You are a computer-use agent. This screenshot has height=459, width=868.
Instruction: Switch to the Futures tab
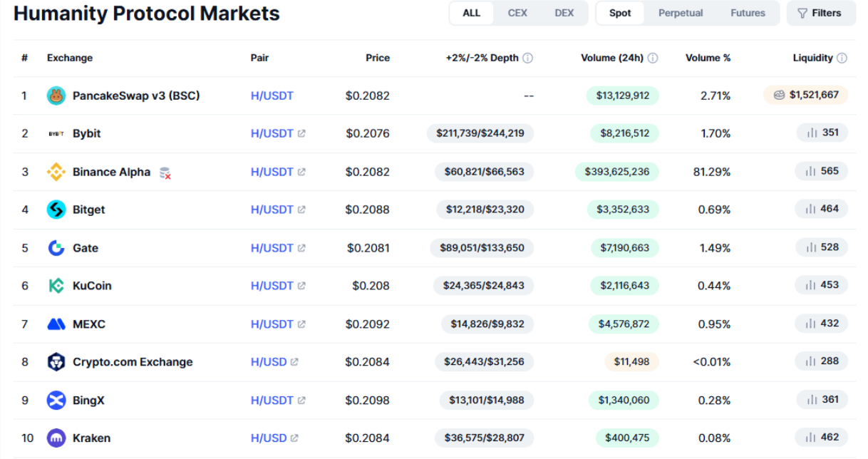pyautogui.click(x=748, y=13)
